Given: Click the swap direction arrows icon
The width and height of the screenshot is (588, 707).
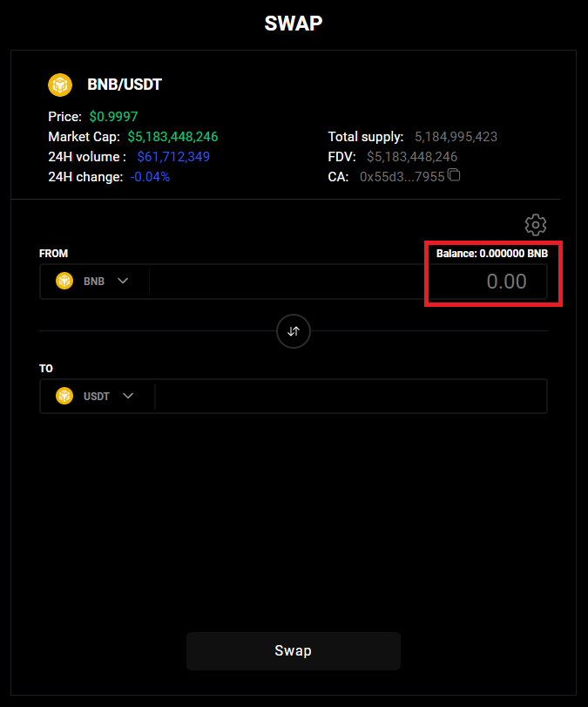Looking at the screenshot, I should click(294, 331).
